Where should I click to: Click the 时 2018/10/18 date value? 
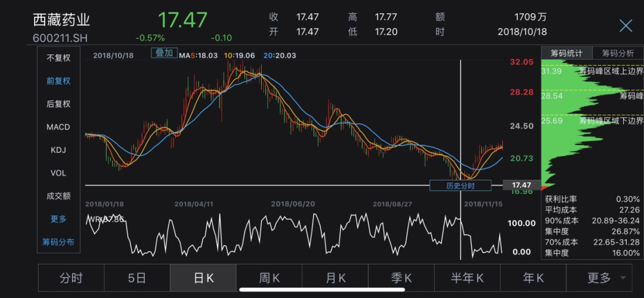[x=522, y=32]
